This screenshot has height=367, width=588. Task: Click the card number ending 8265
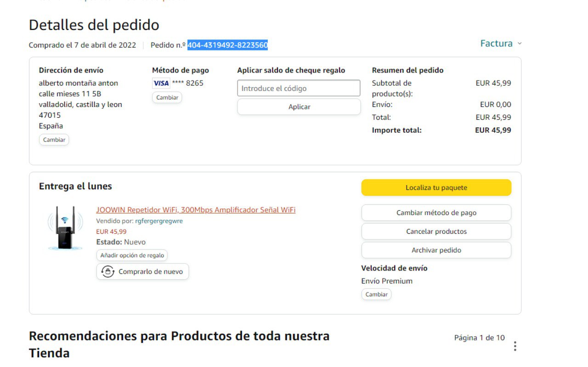click(188, 83)
